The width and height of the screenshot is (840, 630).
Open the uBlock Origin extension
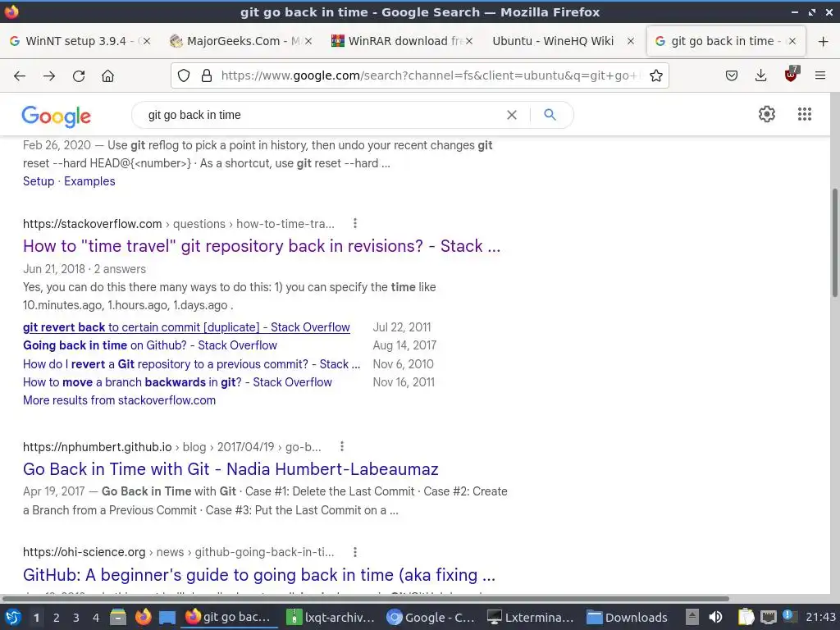pyautogui.click(x=791, y=75)
